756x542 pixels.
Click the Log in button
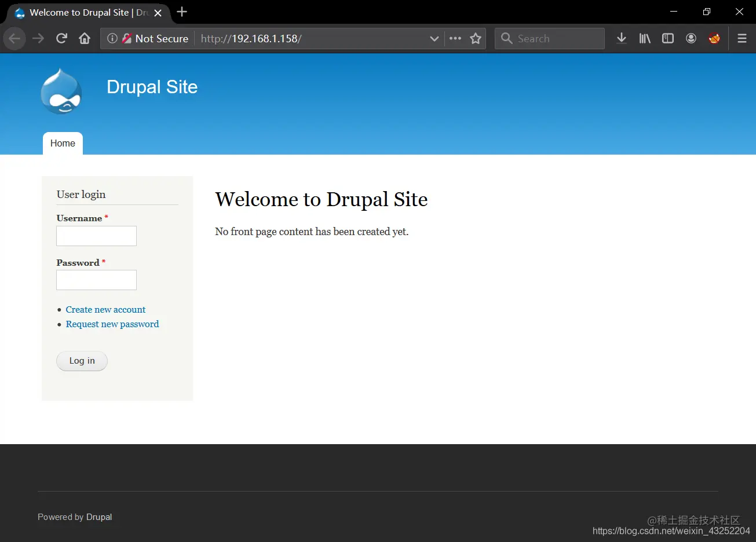point(82,361)
